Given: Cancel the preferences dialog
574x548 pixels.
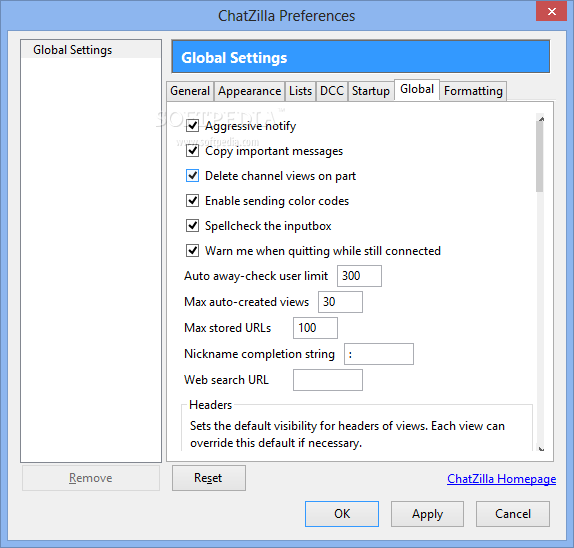Looking at the screenshot, I should coord(513,514).
